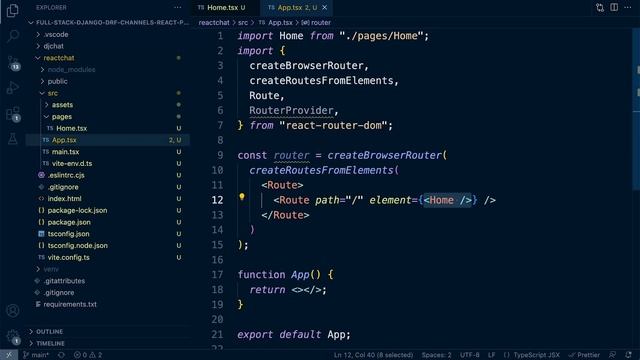Open editor more actions ellipsis
This screenshot has height=360, width=640.
[628, 7]
